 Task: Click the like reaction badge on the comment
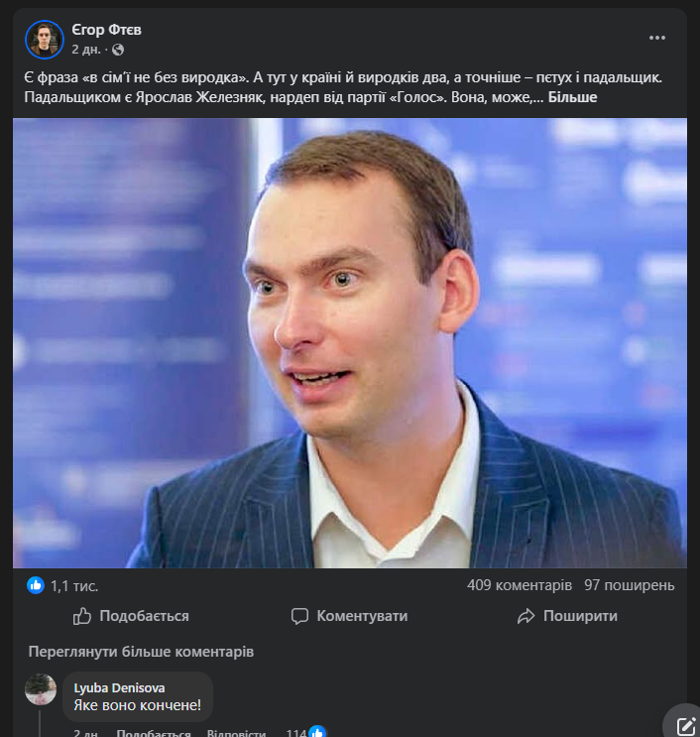(x=317, y=733)
